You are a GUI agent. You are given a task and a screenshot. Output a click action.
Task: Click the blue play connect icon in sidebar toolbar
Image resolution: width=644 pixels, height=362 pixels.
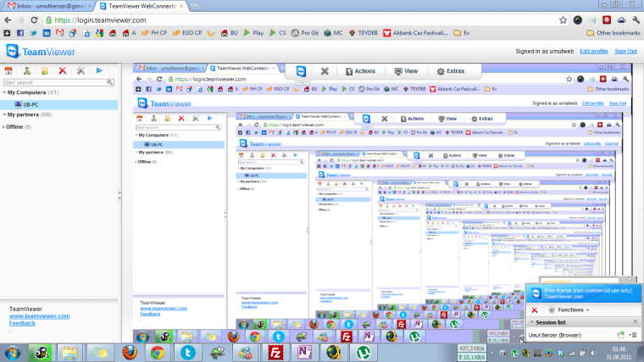(x=99, y=71)
